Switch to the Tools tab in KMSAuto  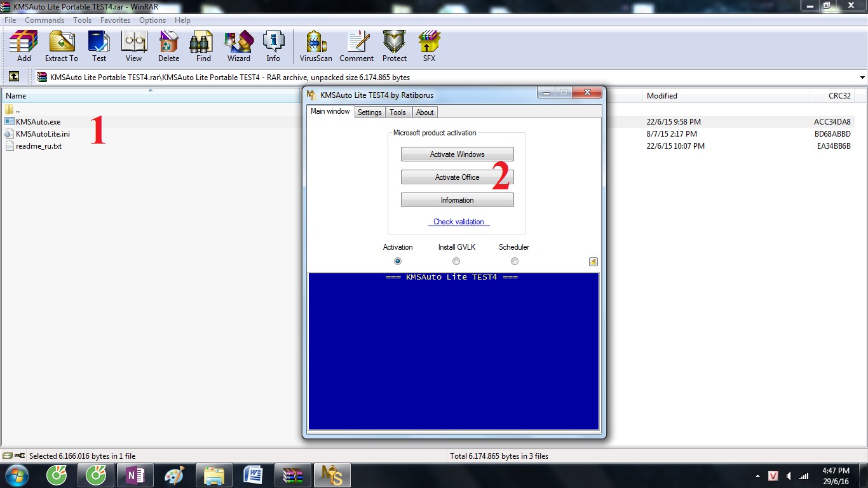(398, 112)
